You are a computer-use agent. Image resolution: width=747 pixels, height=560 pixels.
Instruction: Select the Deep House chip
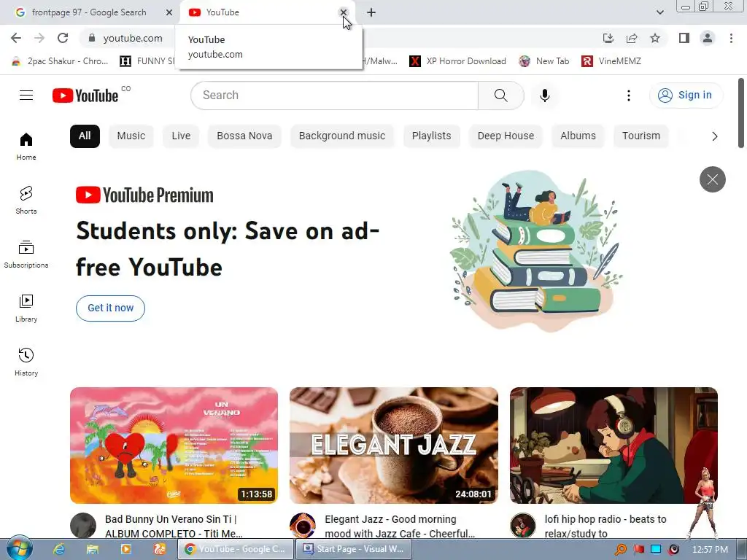tap(506, 136)
